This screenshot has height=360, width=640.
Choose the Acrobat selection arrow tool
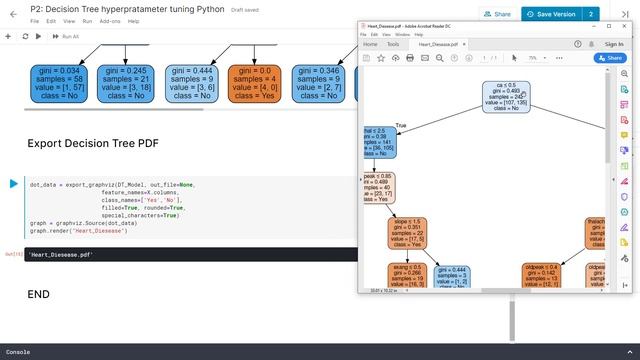tap(514, 58)
